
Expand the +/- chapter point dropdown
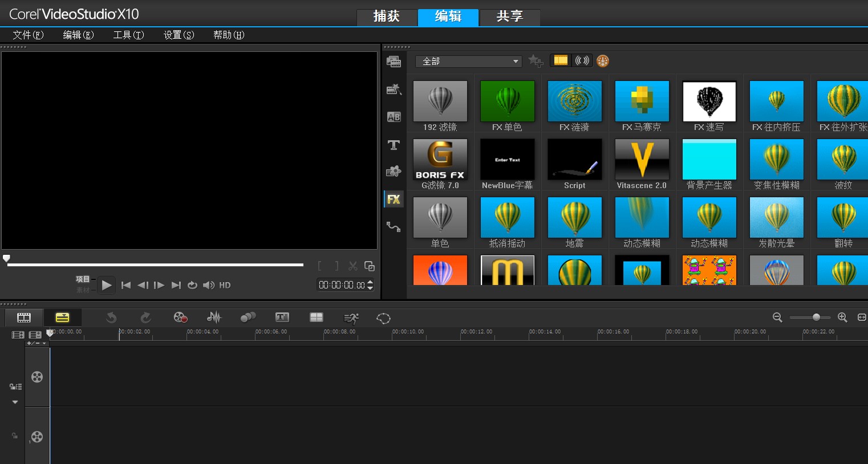36,343
